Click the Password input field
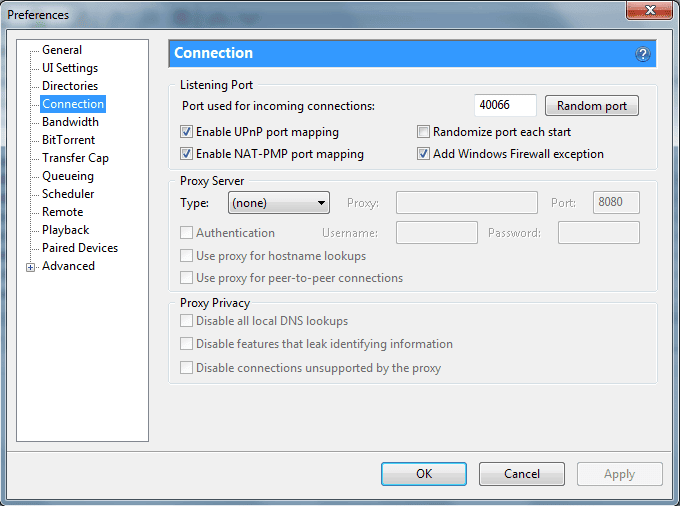The width and height of the screenshot is (680, 506). (598, 232)
